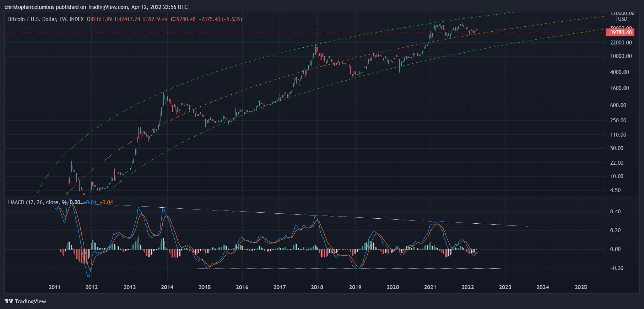Click the 2018 label on time axis

317,287
